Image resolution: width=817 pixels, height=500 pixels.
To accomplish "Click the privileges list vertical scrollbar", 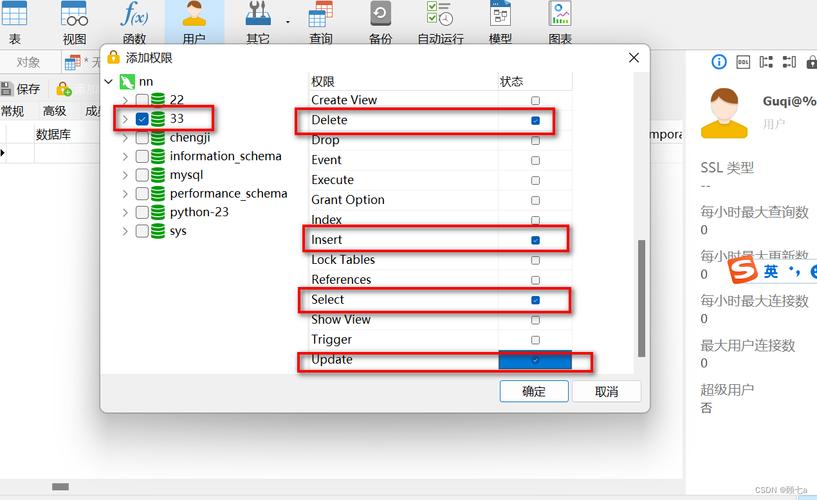I will click(641, 298).
